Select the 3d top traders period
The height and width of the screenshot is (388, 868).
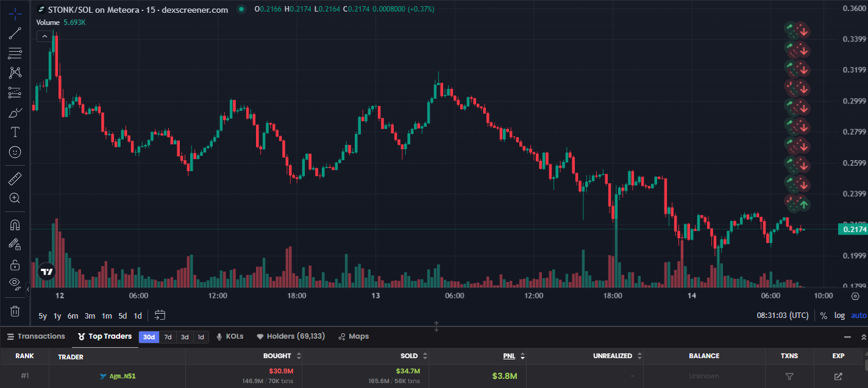pyautogui.click(x=185, y=337)
